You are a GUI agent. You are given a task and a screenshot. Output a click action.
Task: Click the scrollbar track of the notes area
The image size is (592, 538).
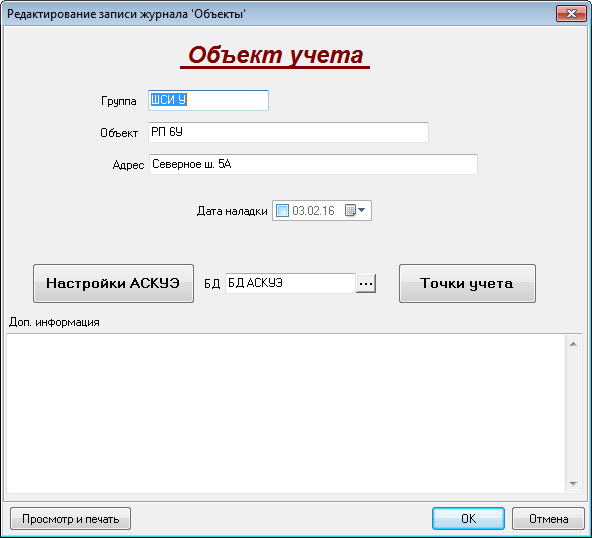tap(573, 414)
